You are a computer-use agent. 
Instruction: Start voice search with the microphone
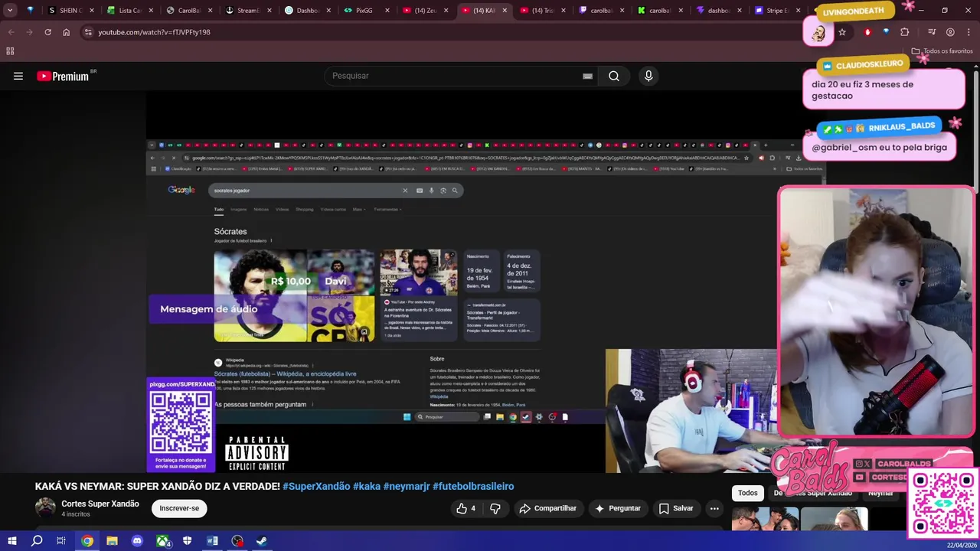coord(648,76)
